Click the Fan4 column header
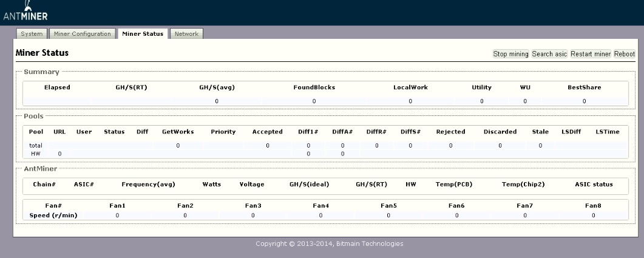 (320, 206)
